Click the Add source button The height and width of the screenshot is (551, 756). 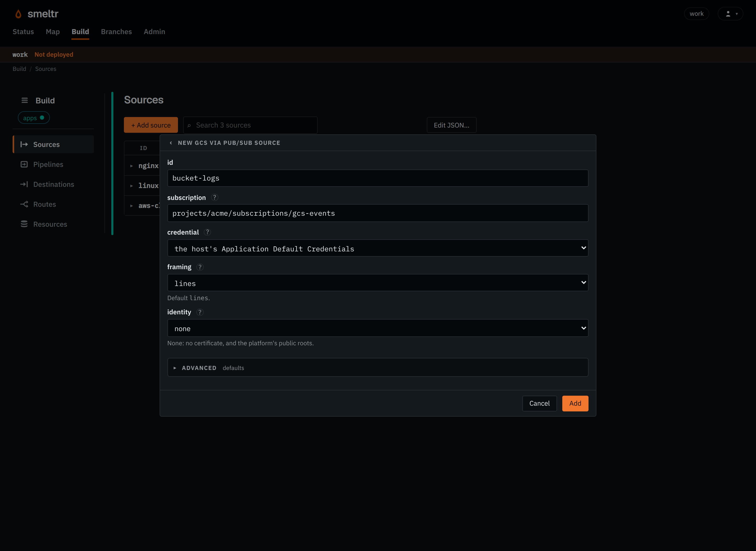coord(151,125)
